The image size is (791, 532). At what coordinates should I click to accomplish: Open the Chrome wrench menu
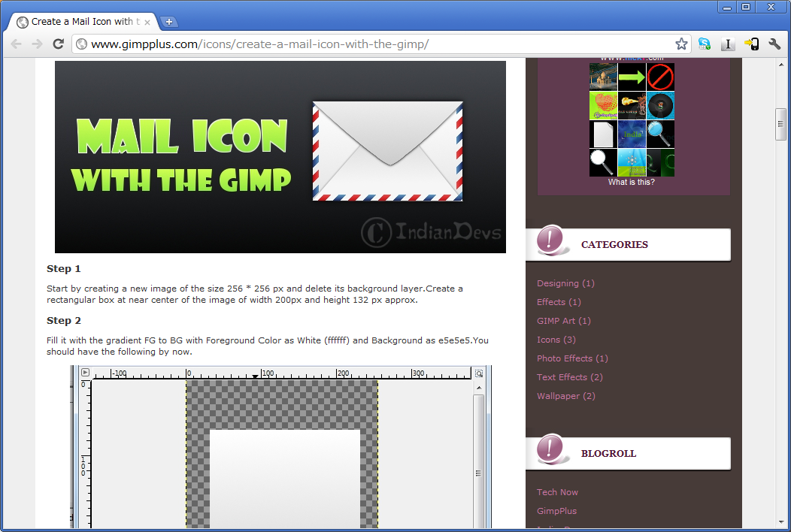pos(774,44)
